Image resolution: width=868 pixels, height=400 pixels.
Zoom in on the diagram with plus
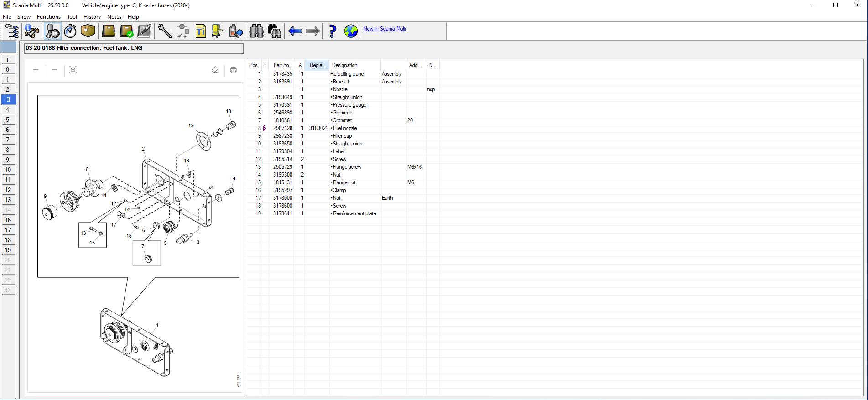pyautogui.click(x=36, y=70)
